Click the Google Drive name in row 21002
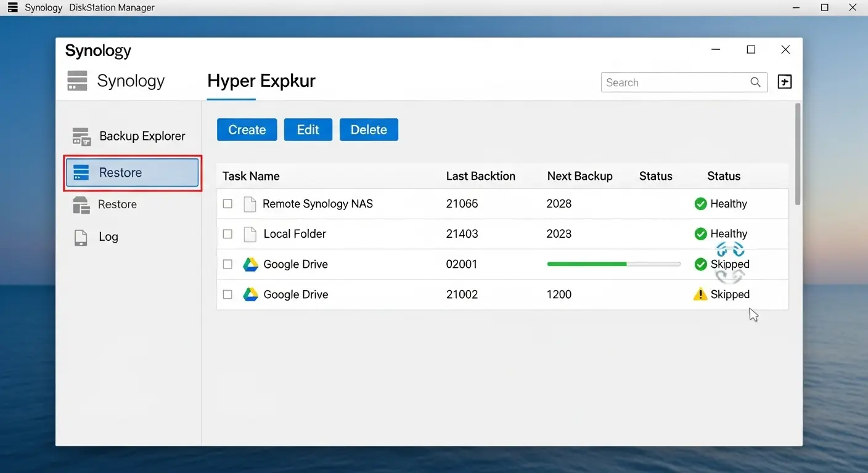Viewport: 868px width, 473px height. click(x=296, y=294)
